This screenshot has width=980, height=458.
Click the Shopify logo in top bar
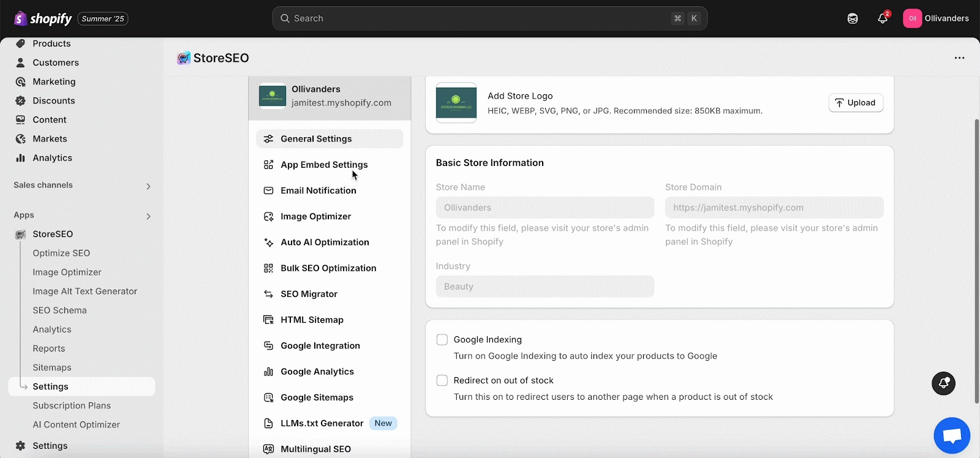[x=43, y=18]
